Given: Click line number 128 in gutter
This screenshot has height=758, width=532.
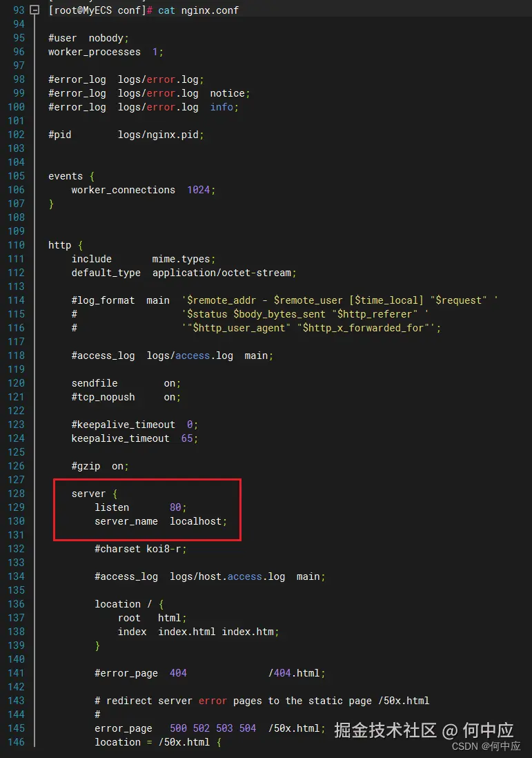Looking at the screenshot, I should [x=16, y=494].
